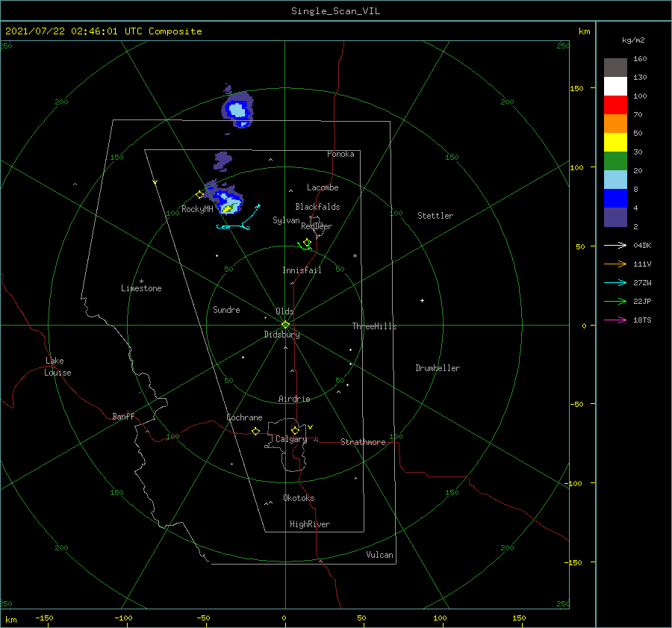Click the RockyMH town label
The image size is (672, 628).
coord(197,209)
